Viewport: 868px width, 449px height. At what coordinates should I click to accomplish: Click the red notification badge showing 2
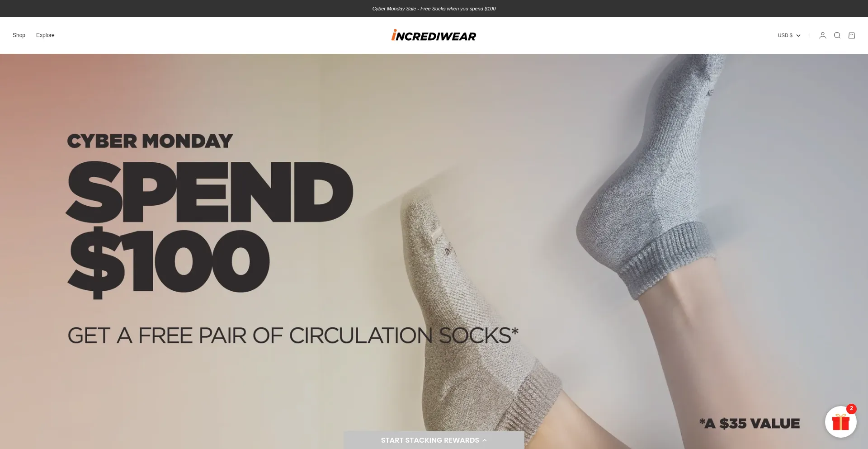coord(851,408)
